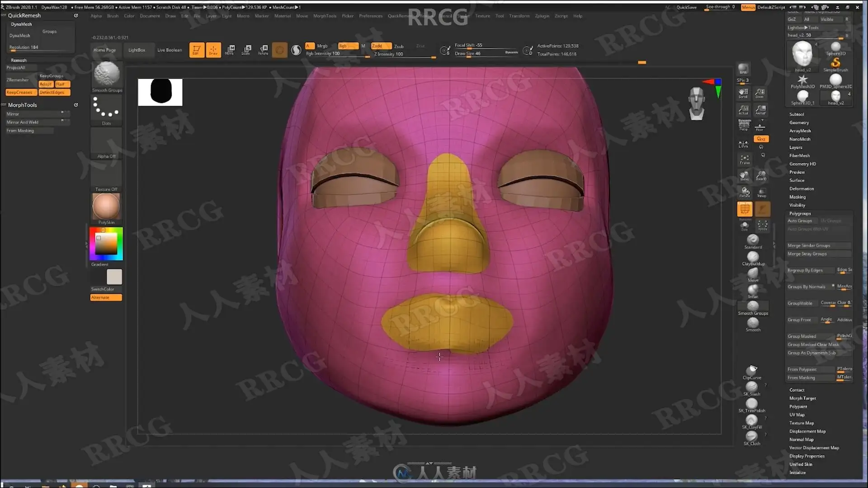Open the Dots stroke picker
Image resolution: width=868 pixels, height=488 pixels.
(x=107, y=110)
